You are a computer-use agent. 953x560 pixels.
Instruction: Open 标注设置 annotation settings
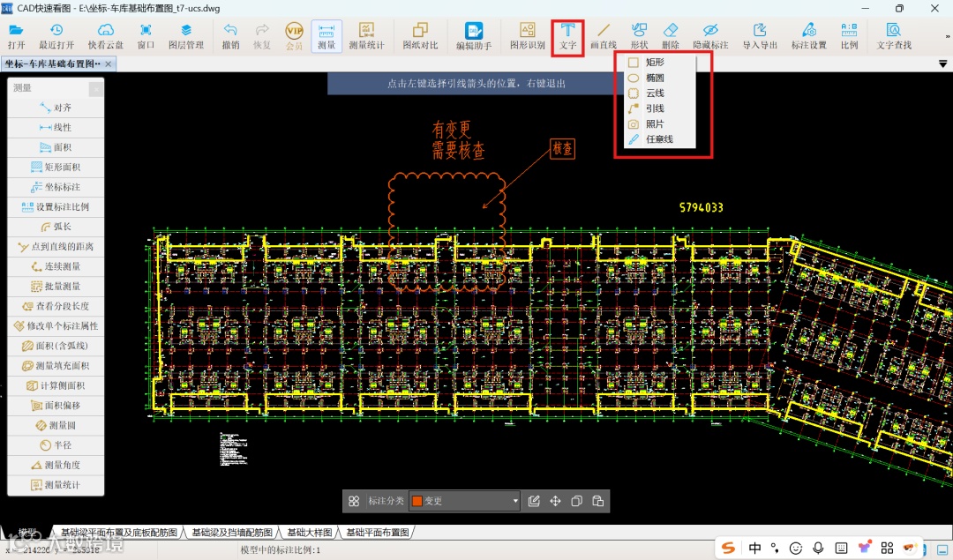click(x=809, y=36)
